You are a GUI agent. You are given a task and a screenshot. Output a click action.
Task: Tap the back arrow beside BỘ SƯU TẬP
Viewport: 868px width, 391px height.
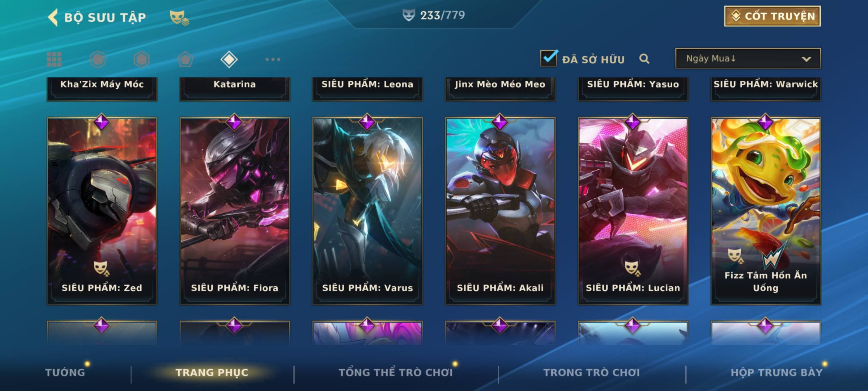click(53, 17)
